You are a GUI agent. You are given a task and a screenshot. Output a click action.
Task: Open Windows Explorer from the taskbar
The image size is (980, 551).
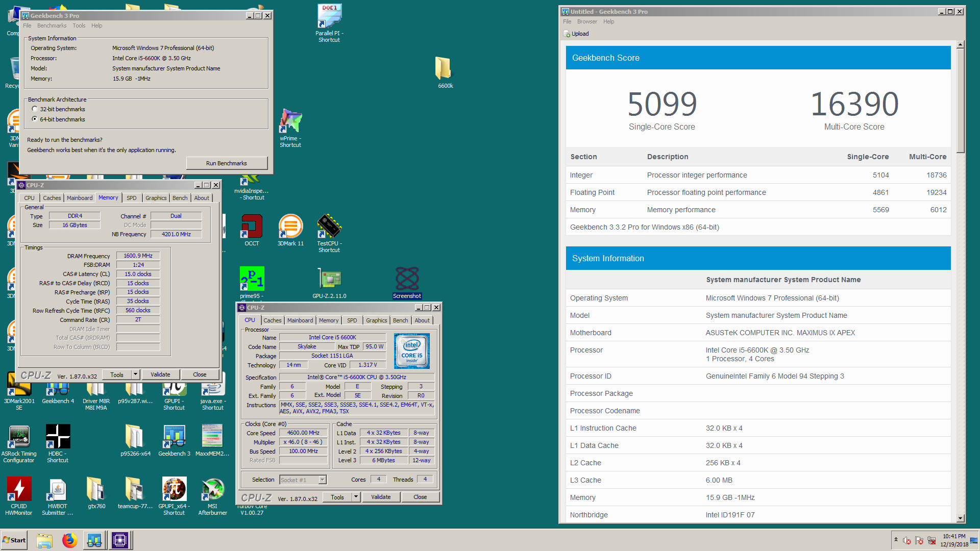(x=44, y=540)
